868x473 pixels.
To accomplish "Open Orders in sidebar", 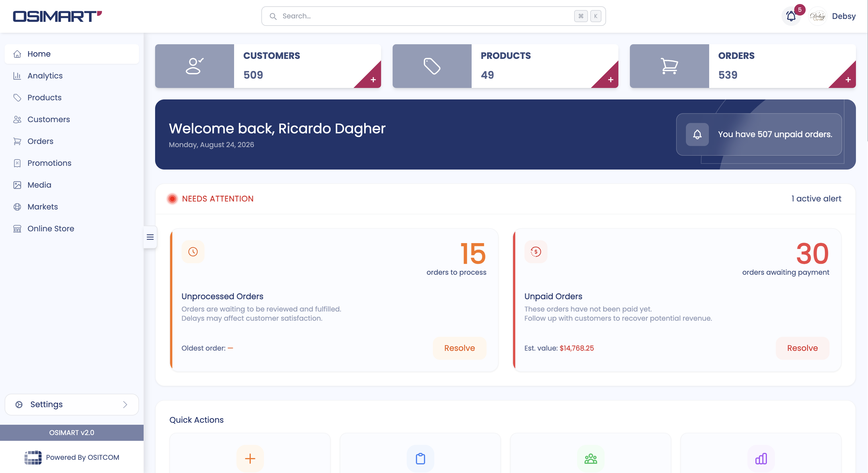I will 72,141.
